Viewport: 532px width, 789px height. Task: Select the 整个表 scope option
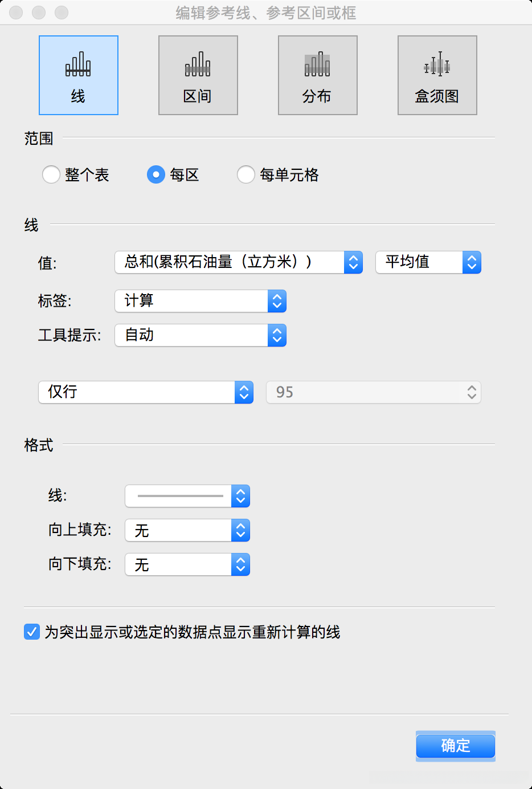51,175
